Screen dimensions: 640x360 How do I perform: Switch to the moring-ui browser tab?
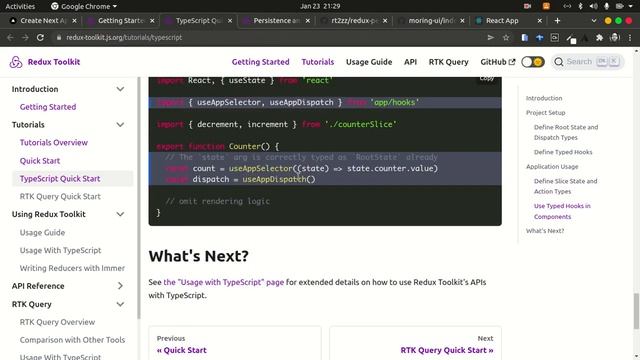tap(431, 20)
